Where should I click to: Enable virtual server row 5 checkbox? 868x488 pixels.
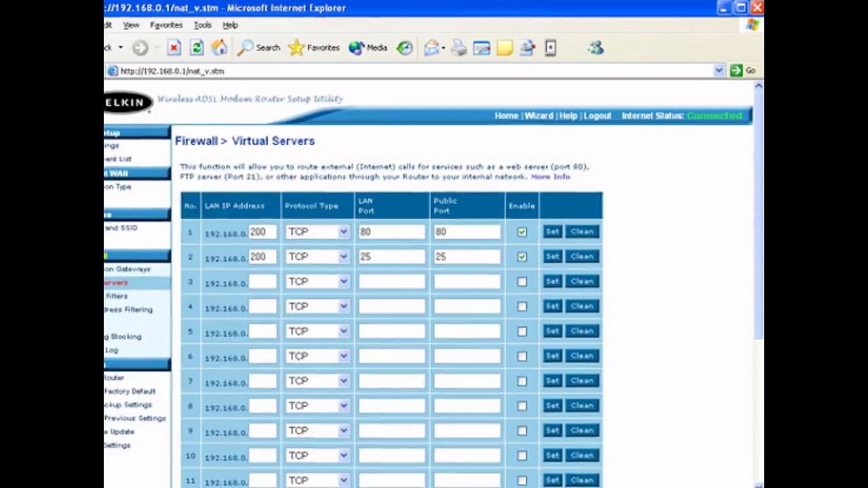pos(521,331)
